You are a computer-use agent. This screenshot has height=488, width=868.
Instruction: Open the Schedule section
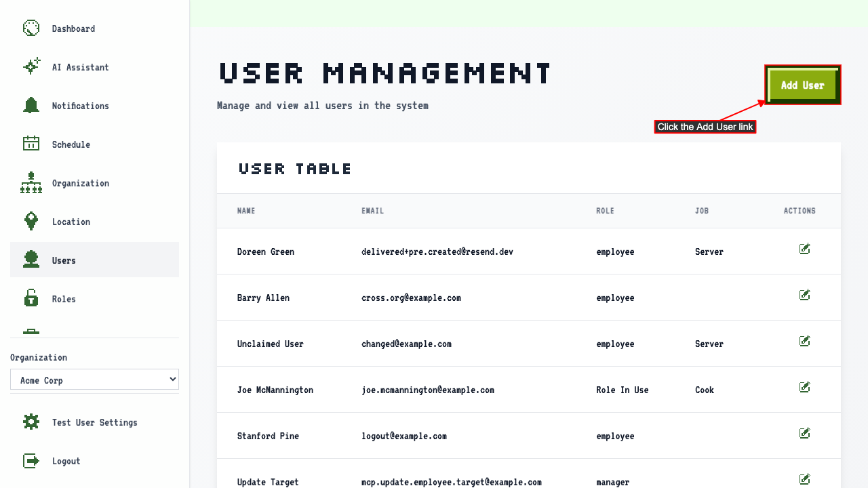click(94, 144)
